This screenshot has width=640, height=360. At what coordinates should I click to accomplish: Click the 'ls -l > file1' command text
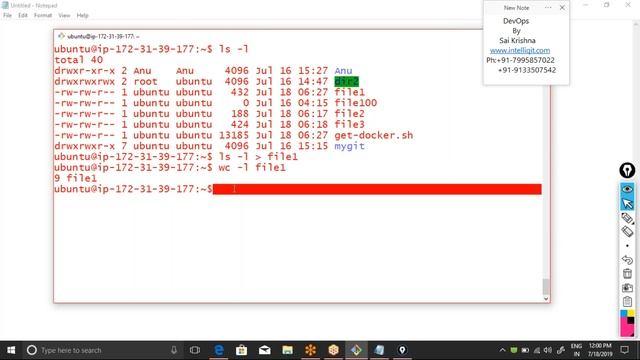258,157
